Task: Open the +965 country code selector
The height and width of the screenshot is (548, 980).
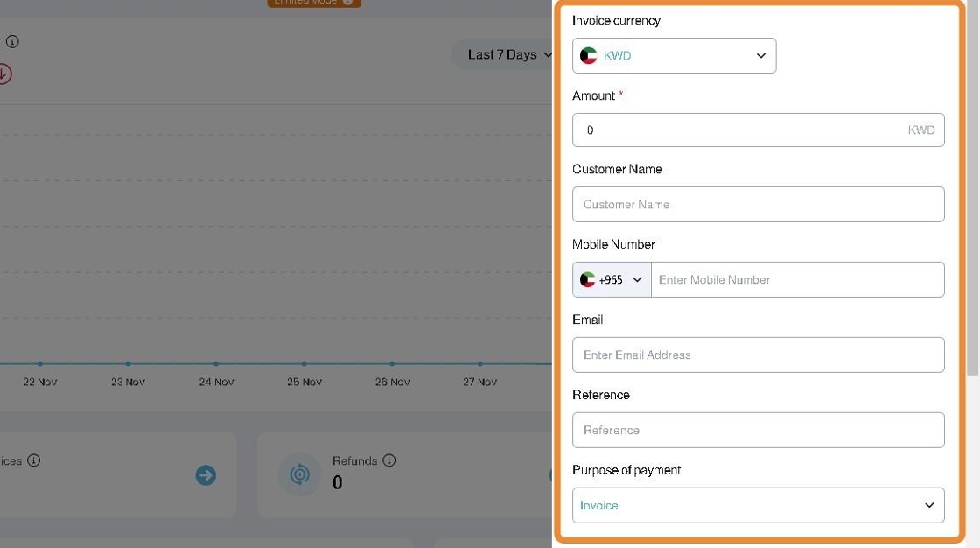Action: [612, 280]
